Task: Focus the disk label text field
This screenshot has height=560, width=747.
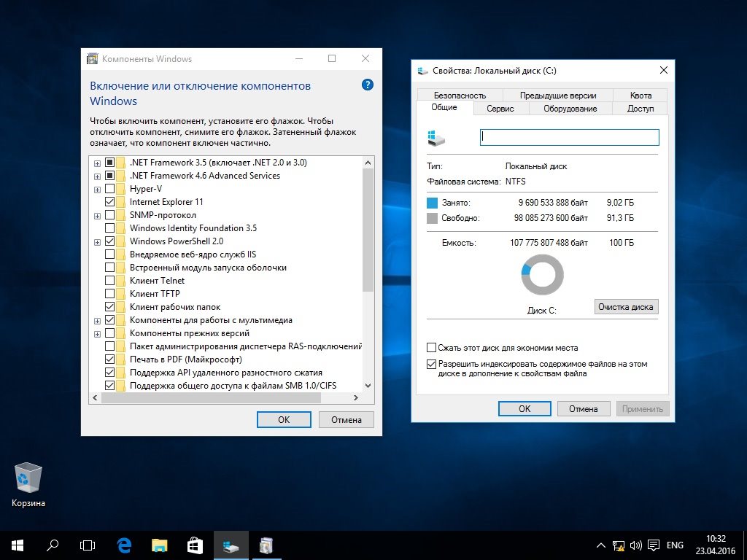Action: 569,137
